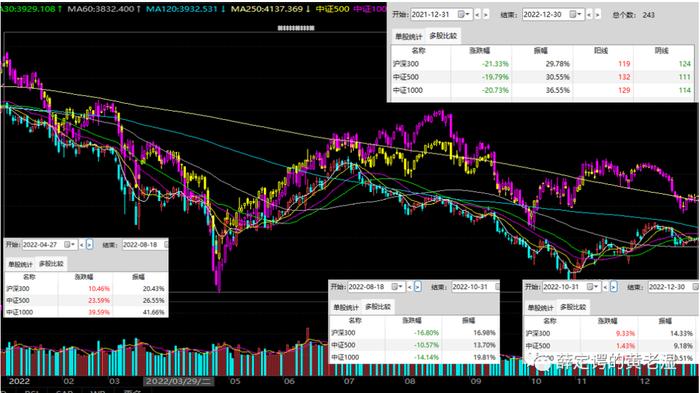Click previous arrow beside 2022-08-18 start date
The width and height of the screenshot is (700, 393).
(409, 287)
